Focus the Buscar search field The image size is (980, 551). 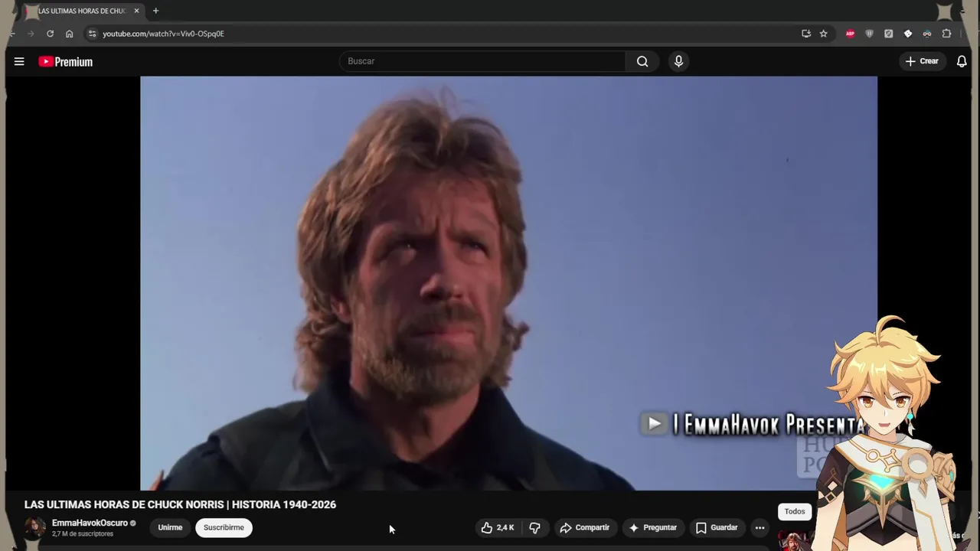coord(482,61)
